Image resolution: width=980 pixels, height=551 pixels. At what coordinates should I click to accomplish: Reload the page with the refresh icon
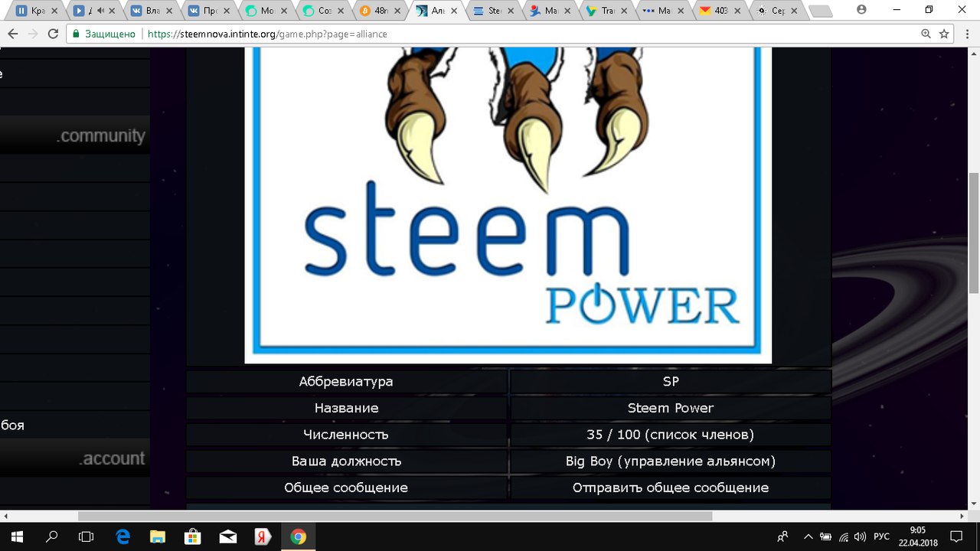coord(53,34)
